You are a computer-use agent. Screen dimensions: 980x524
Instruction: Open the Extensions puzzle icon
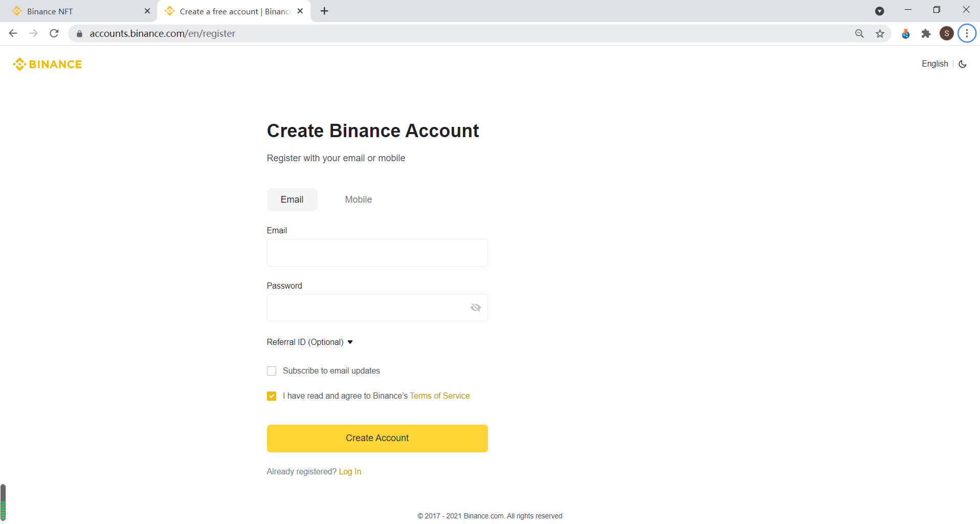click(x=926, y=34)
